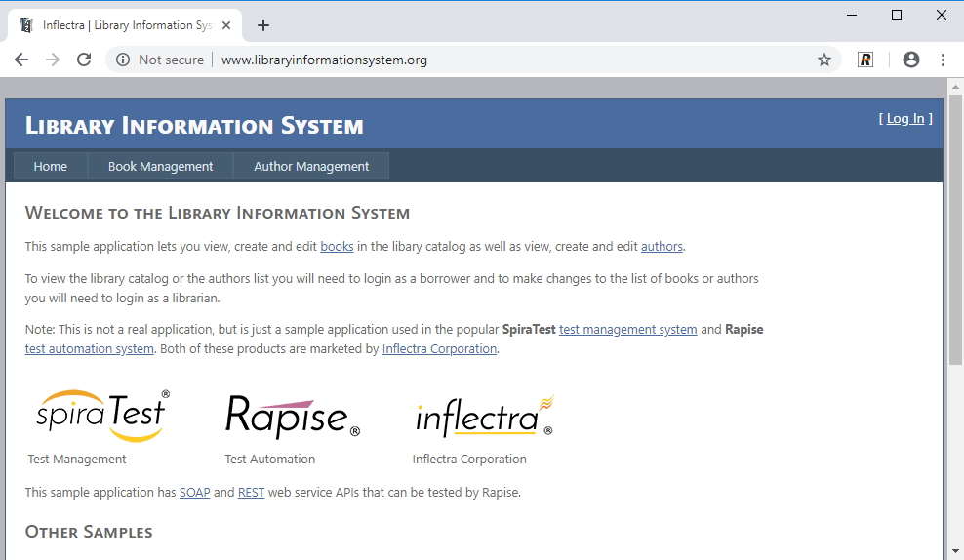Open the REST web service link
The width and height of the screenshot is (964, 560).
pyautogui.click(x=251, y=493)
